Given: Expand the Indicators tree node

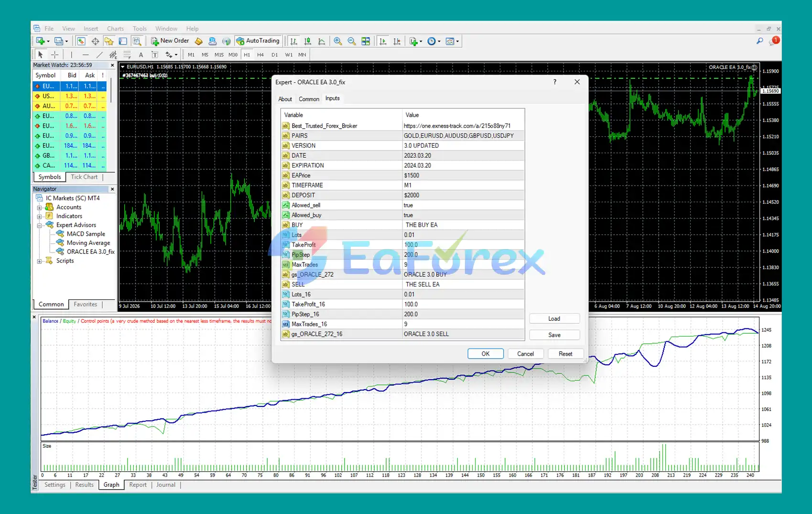Looking at the screenshot, I should [40, 216].
